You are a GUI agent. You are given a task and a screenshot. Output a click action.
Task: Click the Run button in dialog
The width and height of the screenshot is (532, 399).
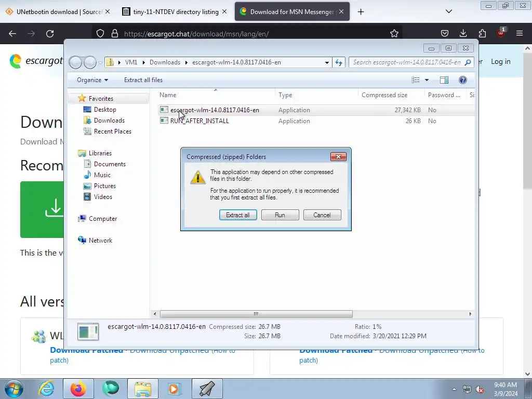point(280,215)
